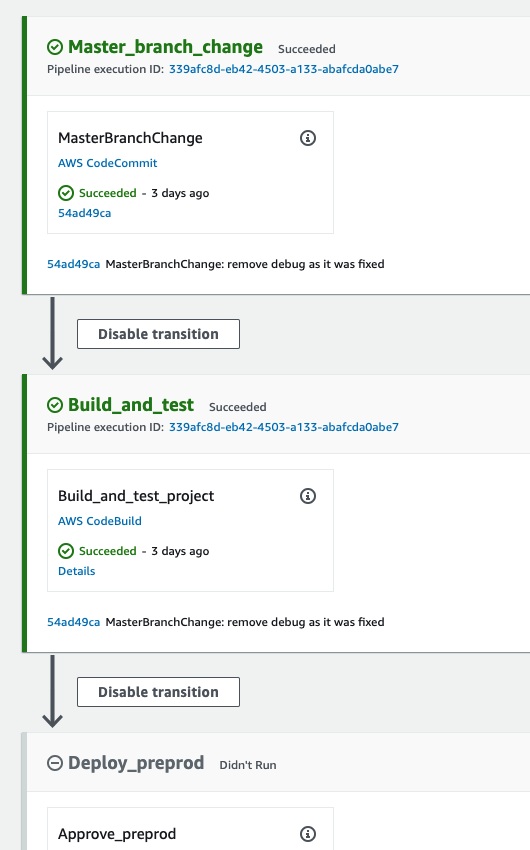This screenshot has height=850, width=530.
Task: Open execution ID link under Build_and_test
Action: click(x=283, y=427)
